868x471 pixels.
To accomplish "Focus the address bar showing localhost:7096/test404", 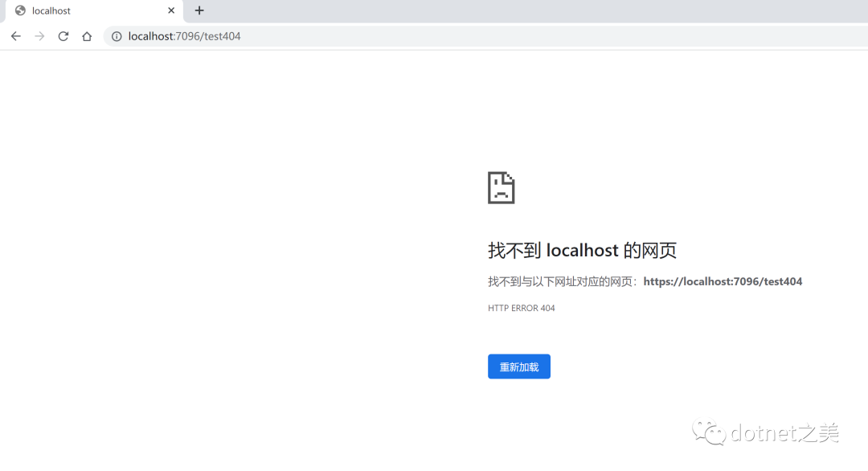I will point(487,36).
